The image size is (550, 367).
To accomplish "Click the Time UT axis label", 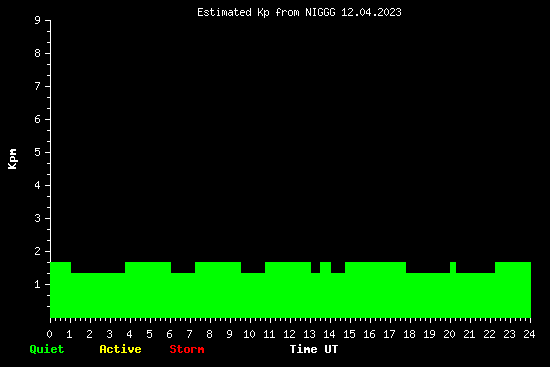I will (x=314, y=349).
